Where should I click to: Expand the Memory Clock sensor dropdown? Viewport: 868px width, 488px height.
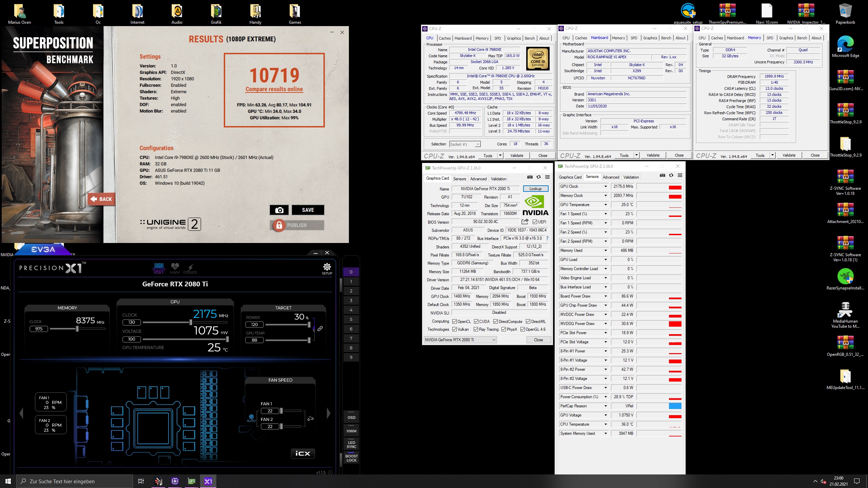[606, 196]
